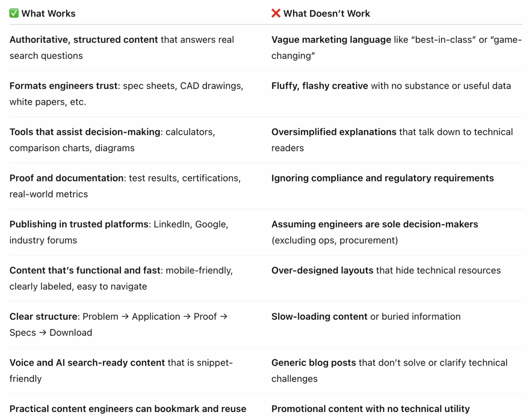This screenshot has height=418, width=532.
Task: Click the "Oversimplified explanations" bold text
Action: tap(334, 132)
